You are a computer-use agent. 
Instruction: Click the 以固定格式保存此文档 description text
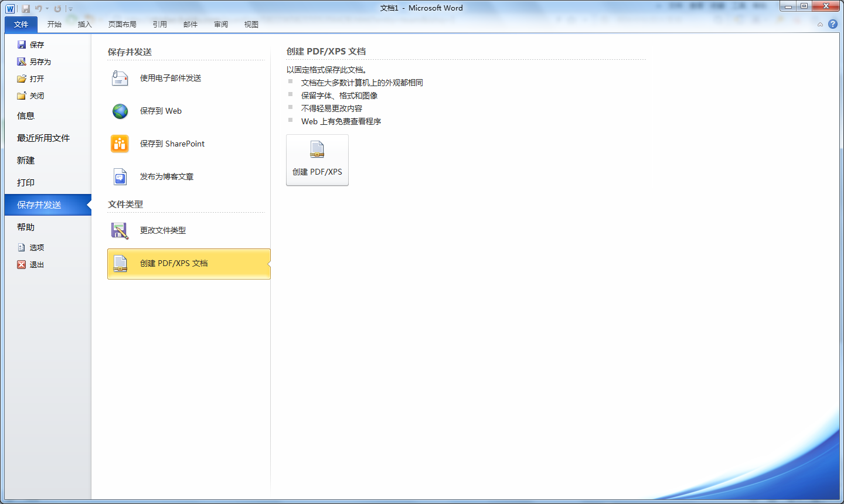click(x=326, y=70)
